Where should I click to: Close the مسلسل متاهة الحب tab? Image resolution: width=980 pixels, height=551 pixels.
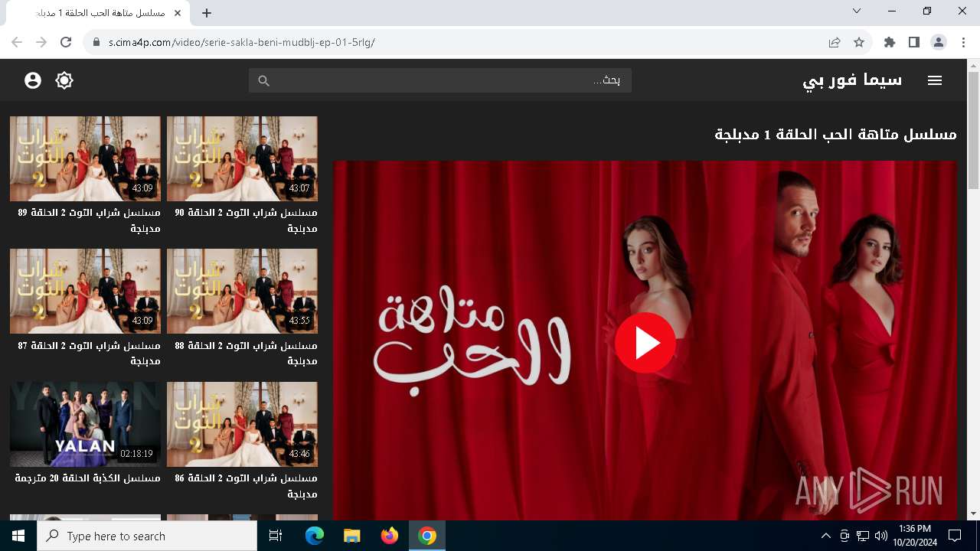pyautogui.click(x=178, y=13)
